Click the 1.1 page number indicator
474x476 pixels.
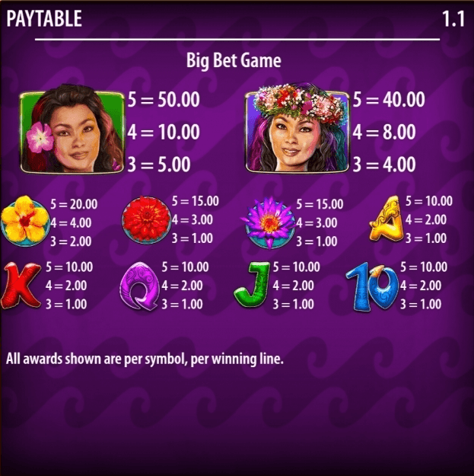pyautogui.click(x=453, y=19)
